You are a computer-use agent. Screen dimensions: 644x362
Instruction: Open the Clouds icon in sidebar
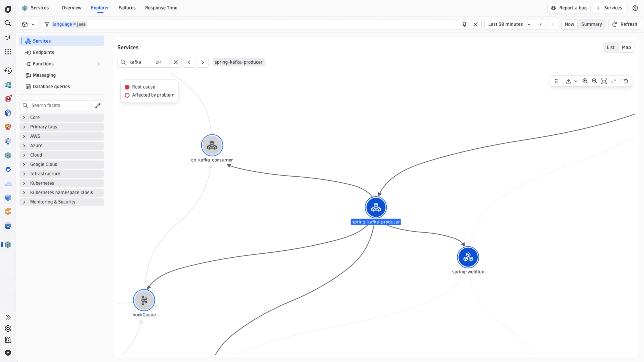[8, 184]
